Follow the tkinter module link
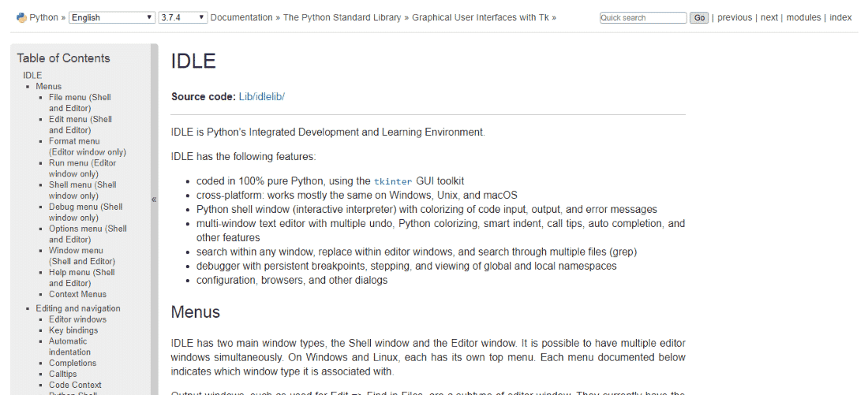868x395 pixels. tap(393, 181)
